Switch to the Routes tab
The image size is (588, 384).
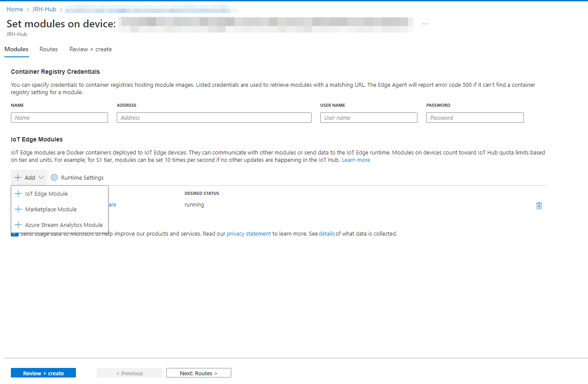(49, 49)
